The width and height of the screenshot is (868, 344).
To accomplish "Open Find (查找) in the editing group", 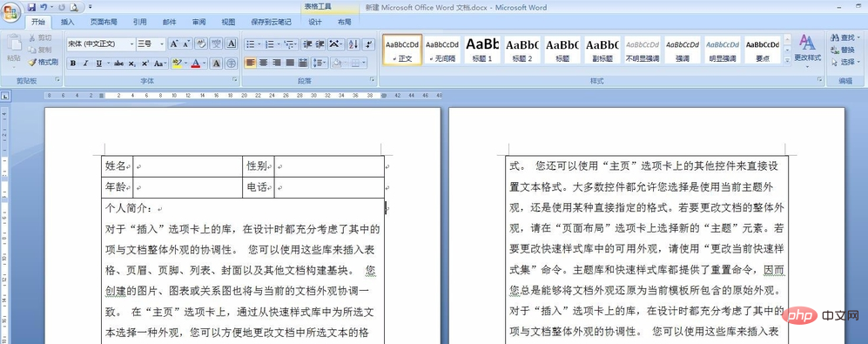I will point(844,37).
